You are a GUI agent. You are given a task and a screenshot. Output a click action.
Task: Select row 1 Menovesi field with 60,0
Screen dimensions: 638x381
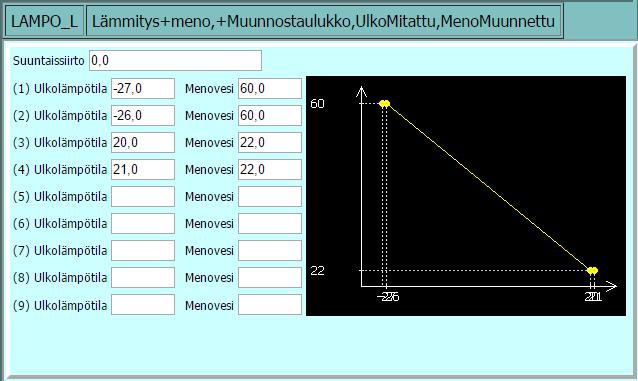pos(270,88)
